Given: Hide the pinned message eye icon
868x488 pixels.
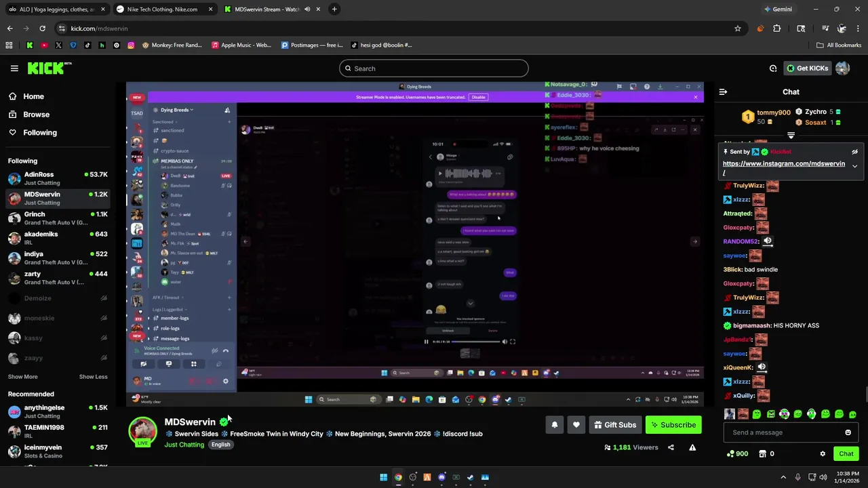Looking at the screenshot, I should tap(854, 152).
